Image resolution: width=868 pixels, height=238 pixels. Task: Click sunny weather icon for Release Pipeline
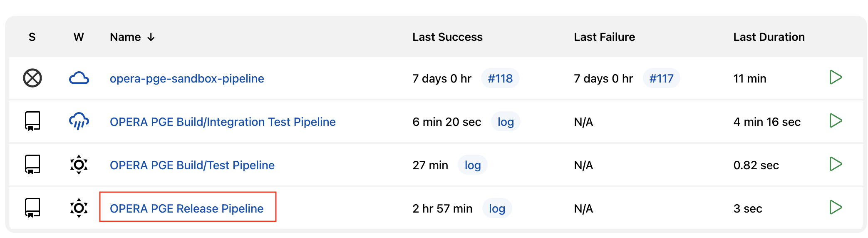[x=79, y=208]
